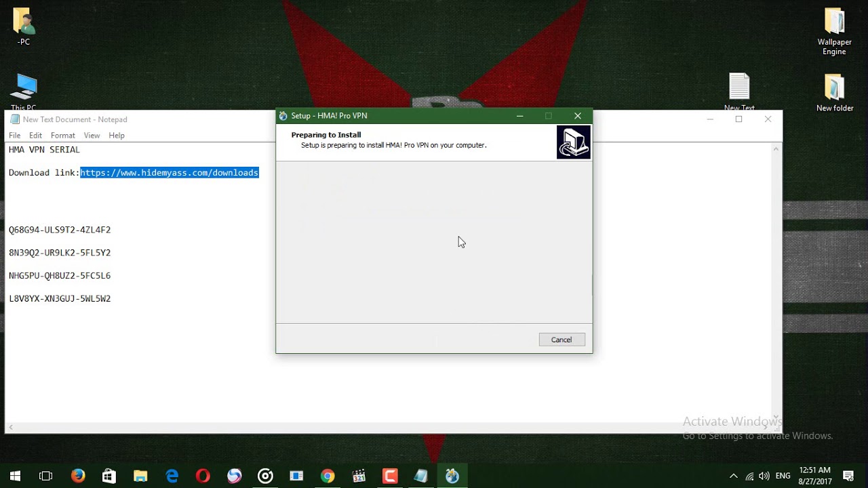Open the File menu in Notepad

pos(14,136)
